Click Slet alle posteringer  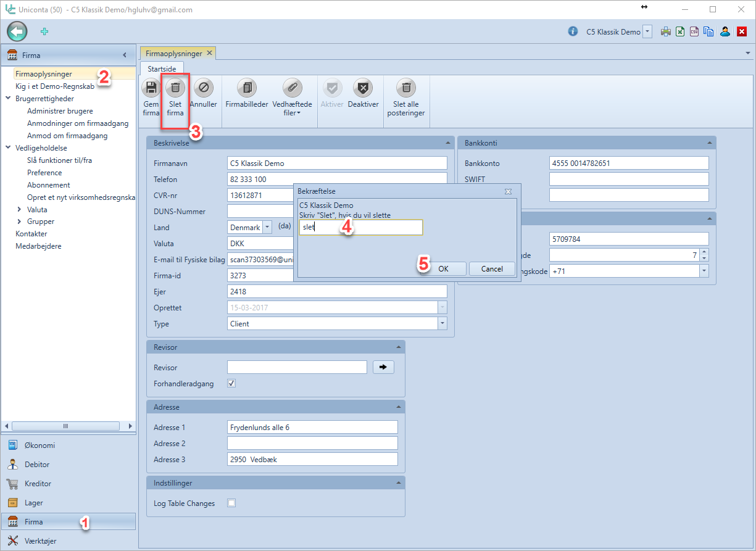click(405, 97)
